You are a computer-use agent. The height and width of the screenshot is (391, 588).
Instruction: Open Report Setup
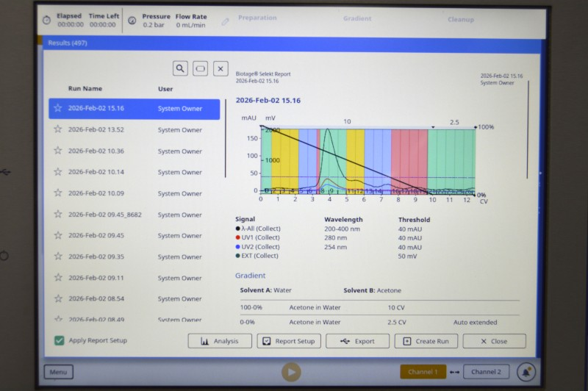pos(288,341)
